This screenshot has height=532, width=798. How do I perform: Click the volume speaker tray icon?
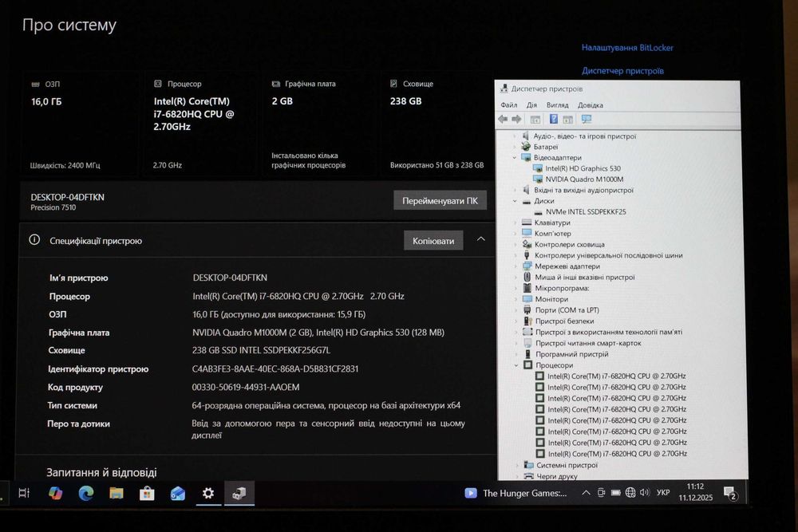[x=645, y=492]
